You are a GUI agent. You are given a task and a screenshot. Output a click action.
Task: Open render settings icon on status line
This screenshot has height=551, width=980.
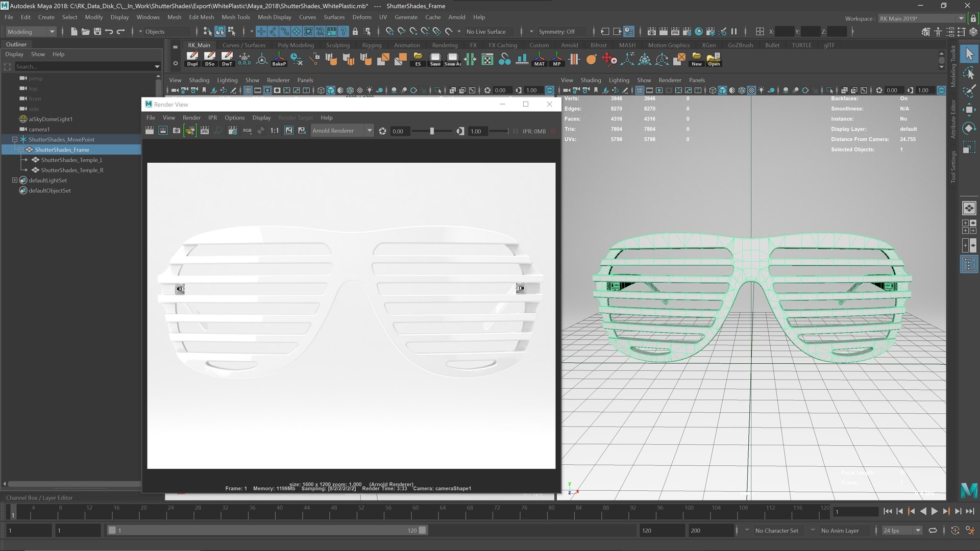(x=687, y=32)
